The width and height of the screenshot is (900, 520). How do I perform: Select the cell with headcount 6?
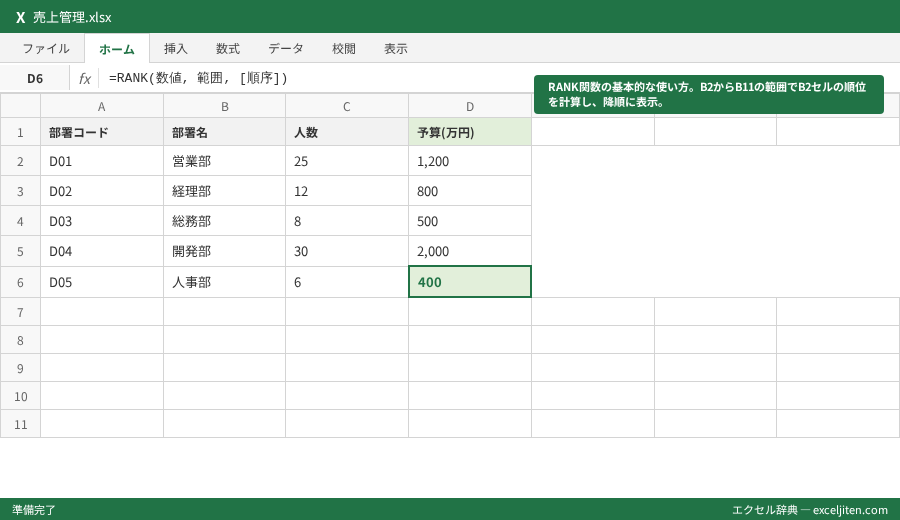click(347, 282)
